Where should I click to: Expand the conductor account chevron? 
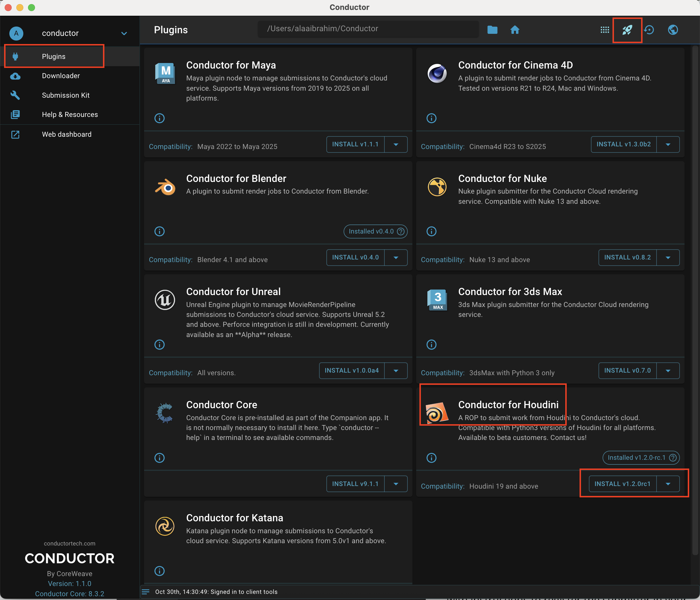click(x=124, y=34)
